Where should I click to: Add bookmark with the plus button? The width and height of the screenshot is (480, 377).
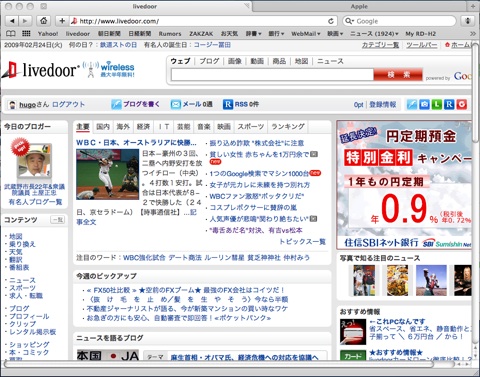(x=62, y=21)
